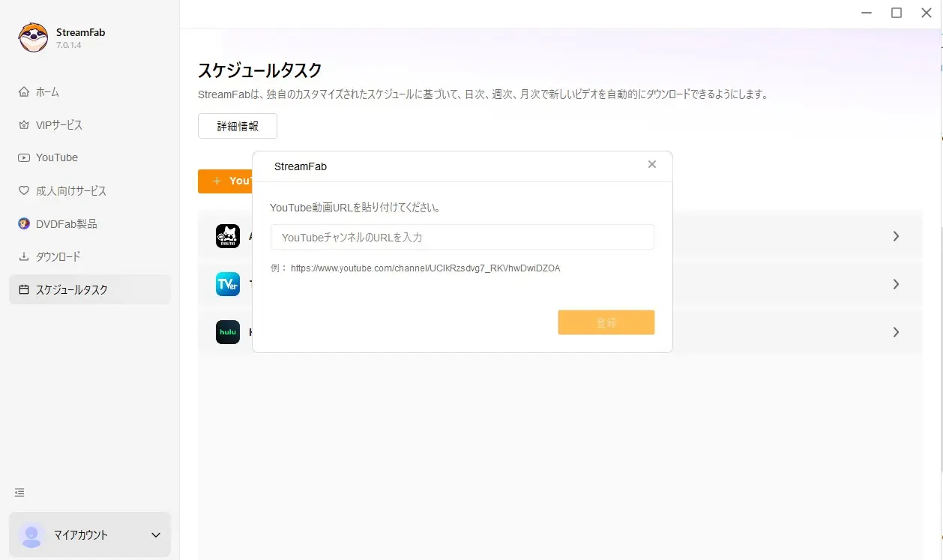Click the TVer service logo icon

click(228, 284)
